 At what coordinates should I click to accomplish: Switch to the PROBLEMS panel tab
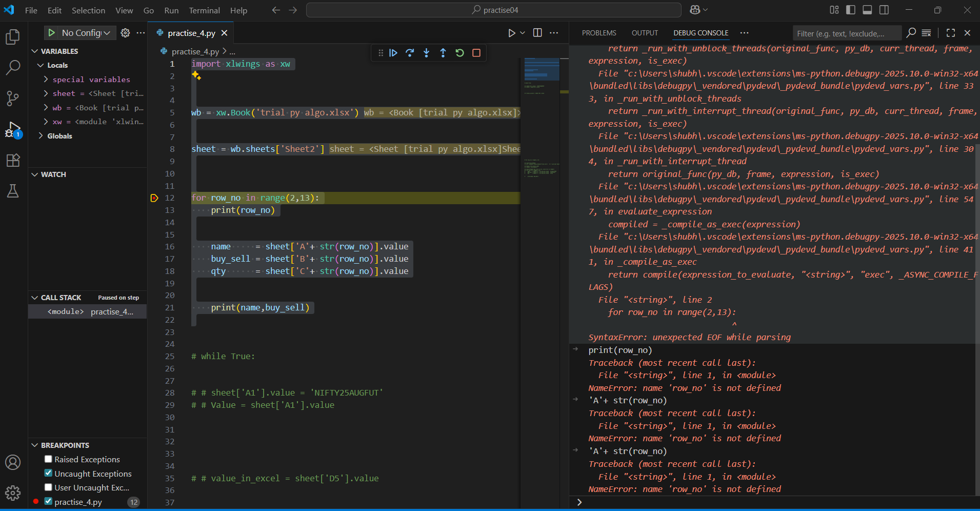pyautogui.click(x=598, y=33)
